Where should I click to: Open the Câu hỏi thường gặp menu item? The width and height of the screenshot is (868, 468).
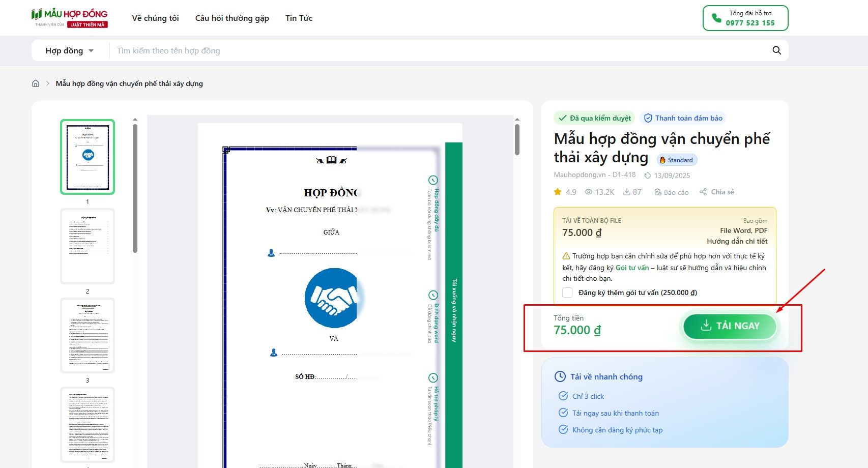point(232,18)
